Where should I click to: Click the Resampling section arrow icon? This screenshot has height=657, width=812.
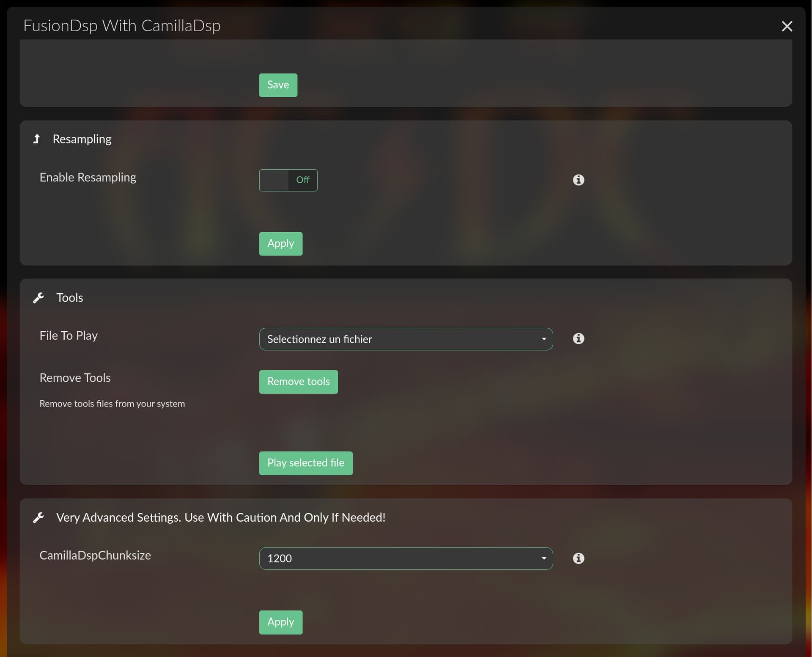tap(37, 139)
